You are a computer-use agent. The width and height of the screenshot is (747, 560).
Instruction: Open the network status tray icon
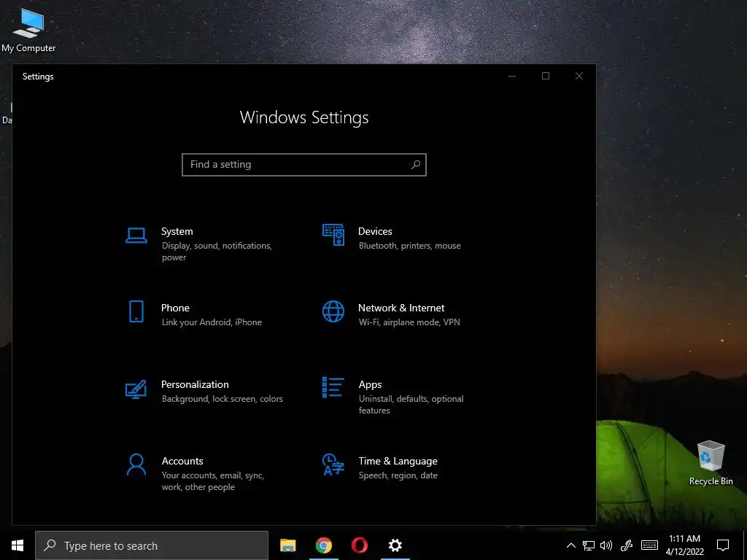pos(589,545)
